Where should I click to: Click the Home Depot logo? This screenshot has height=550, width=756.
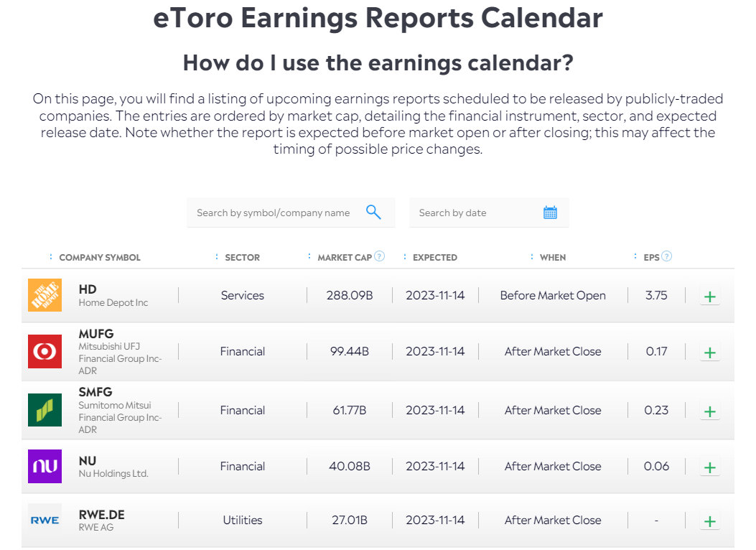(x=45, y=295)
